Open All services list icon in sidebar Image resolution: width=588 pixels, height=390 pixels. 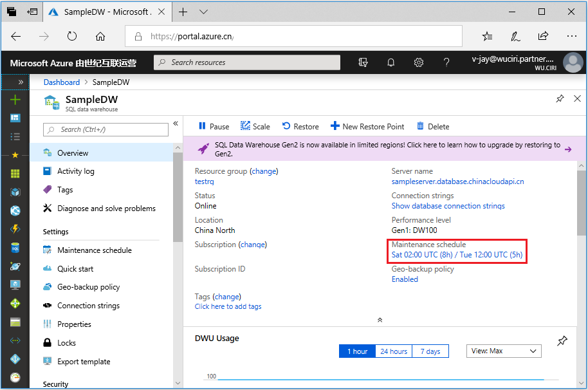tap(15, 136)
